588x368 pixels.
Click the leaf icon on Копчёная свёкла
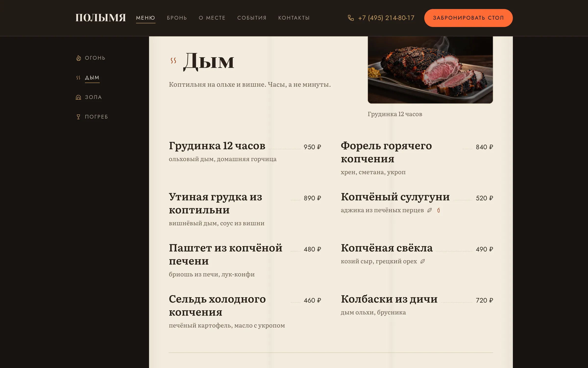423,261
